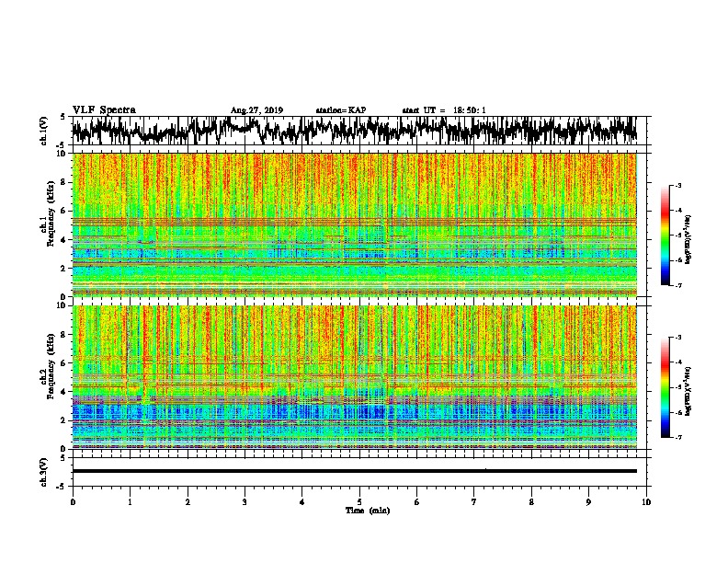Click the "8" tick on ch.1 frequency axis

(x=64, y=182)
